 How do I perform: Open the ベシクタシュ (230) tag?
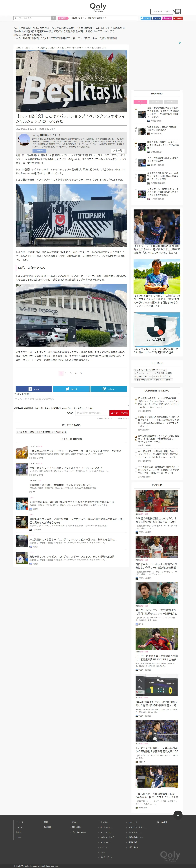[26, 432]
